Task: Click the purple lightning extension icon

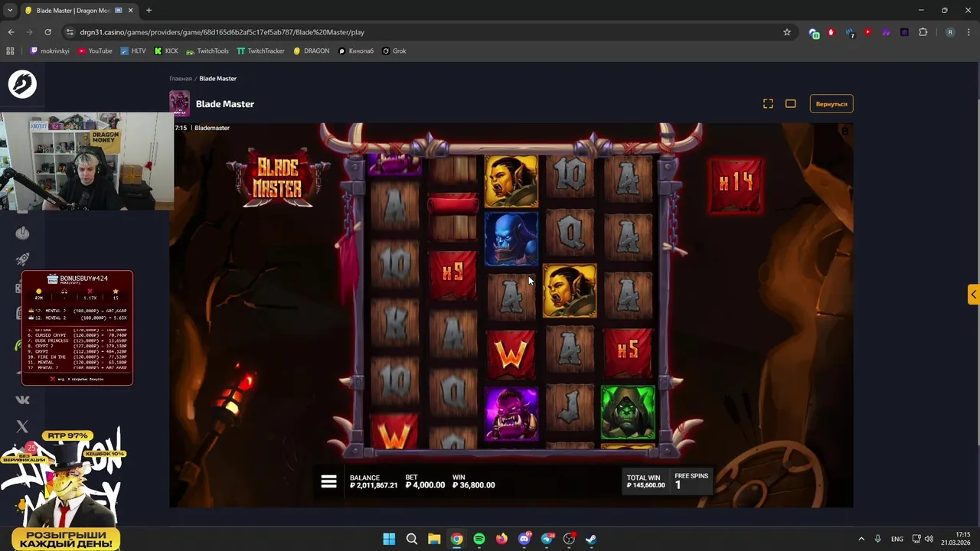Action: click(886, 32)
